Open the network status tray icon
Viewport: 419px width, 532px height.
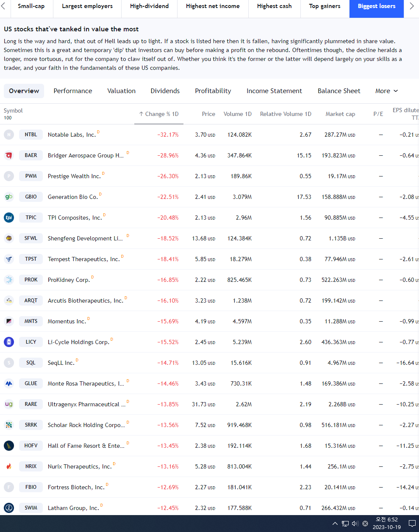point(345,524)
